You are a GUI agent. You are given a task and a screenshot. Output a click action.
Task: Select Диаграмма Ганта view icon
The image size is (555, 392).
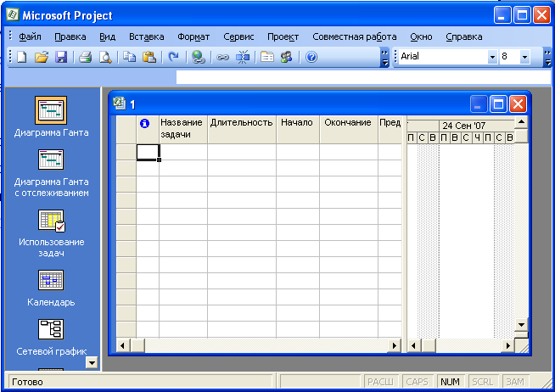click(51, 110)
